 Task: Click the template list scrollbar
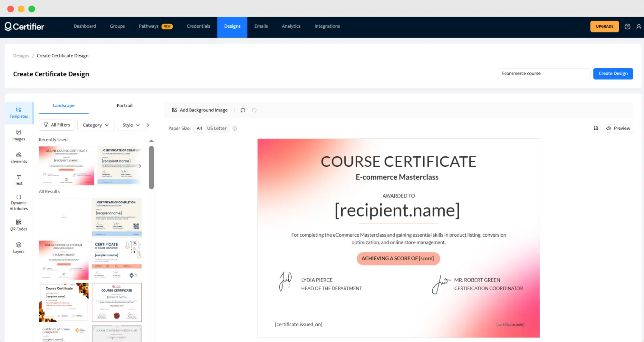coord(151,167)
